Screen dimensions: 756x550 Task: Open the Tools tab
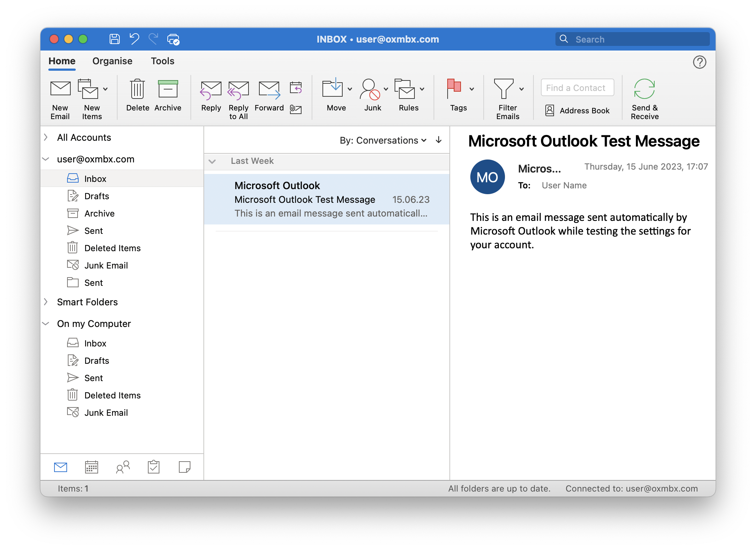click(x=162, y=61)
